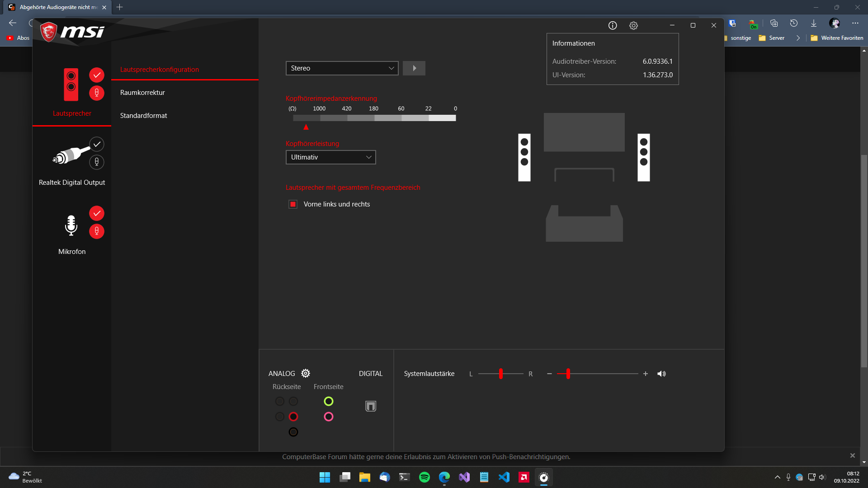Toggle default communication device for Realtek Digital Output
The height and width of the screenshot is (488, 868).
[x=96, y=162]
